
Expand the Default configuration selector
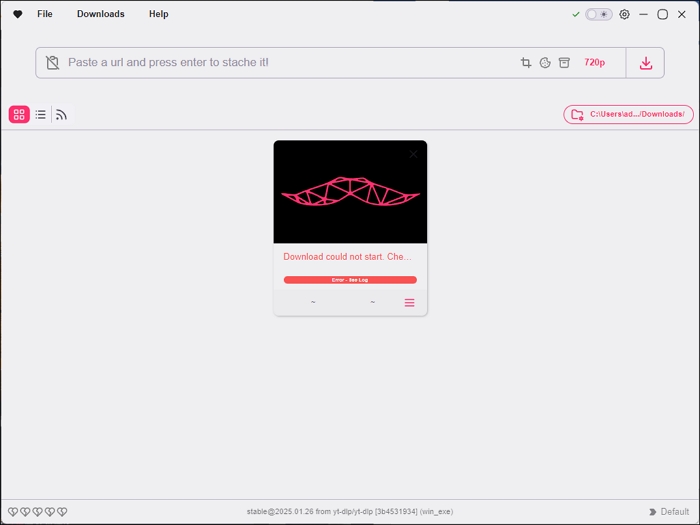(669, 512)
